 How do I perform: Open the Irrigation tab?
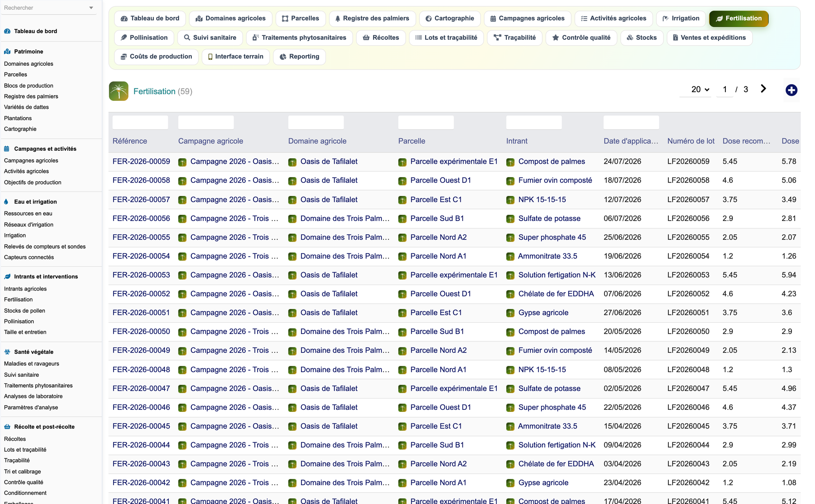[x=681, y=18]
